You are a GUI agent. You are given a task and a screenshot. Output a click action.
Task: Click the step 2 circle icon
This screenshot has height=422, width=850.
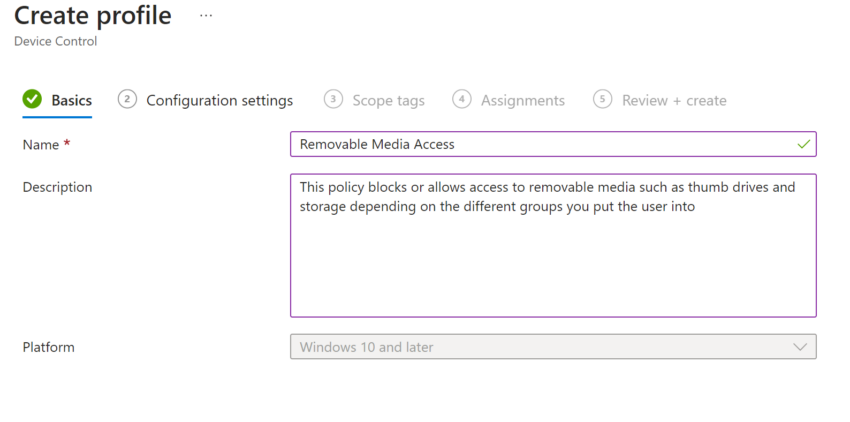click(127, 99)
